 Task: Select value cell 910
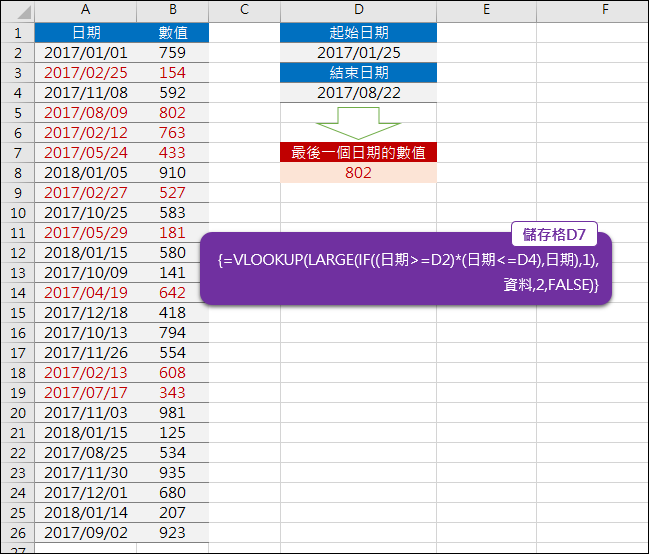(x=173, y=173)
